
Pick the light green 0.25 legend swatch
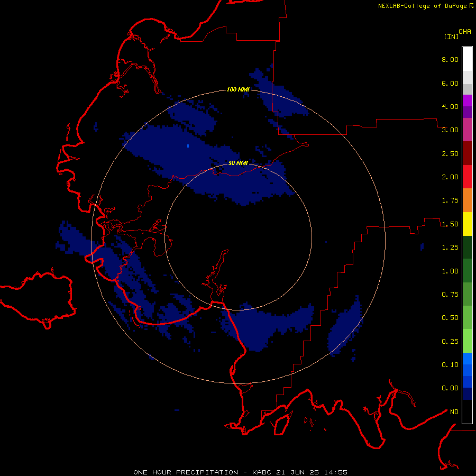467,341
